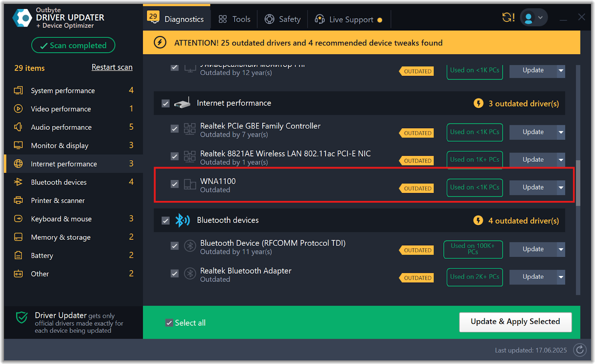The image size is (595, 364).
Task: Uncheck the Internet performance group checkbox
Action: 165,103
